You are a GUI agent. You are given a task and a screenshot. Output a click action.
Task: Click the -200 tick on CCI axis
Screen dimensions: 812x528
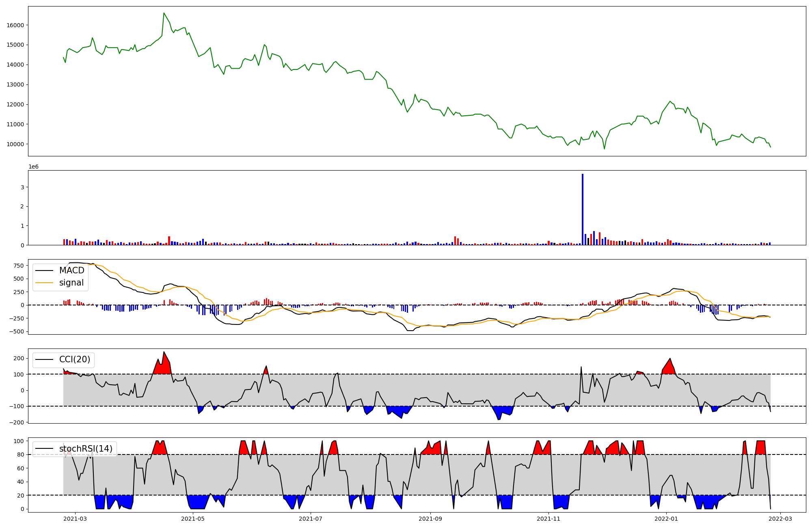click(17, 422)
